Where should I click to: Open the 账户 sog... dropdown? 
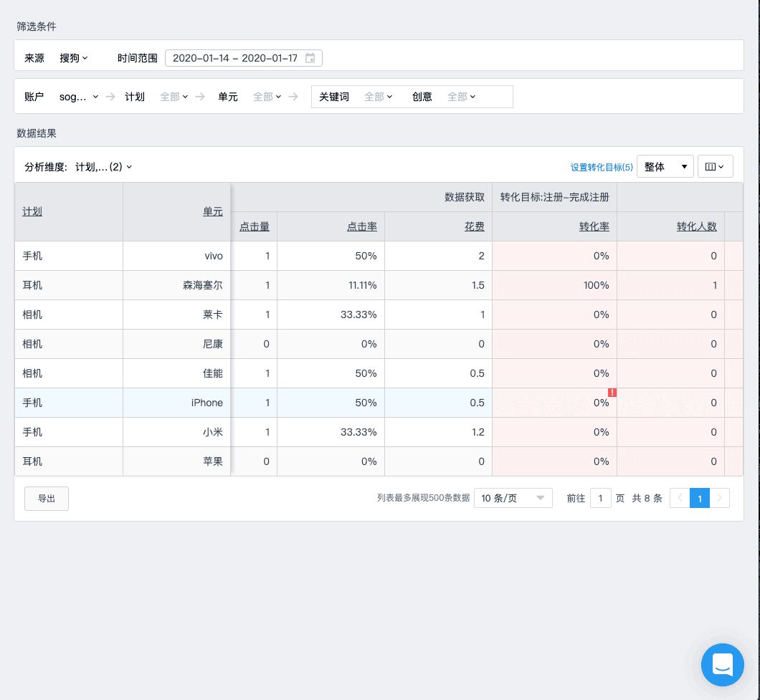coord(79,97)
